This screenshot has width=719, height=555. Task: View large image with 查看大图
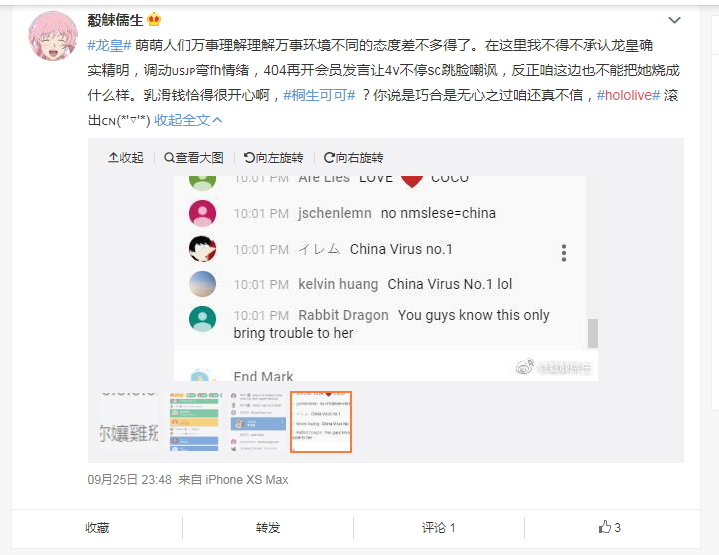click(x=194, y=158)
